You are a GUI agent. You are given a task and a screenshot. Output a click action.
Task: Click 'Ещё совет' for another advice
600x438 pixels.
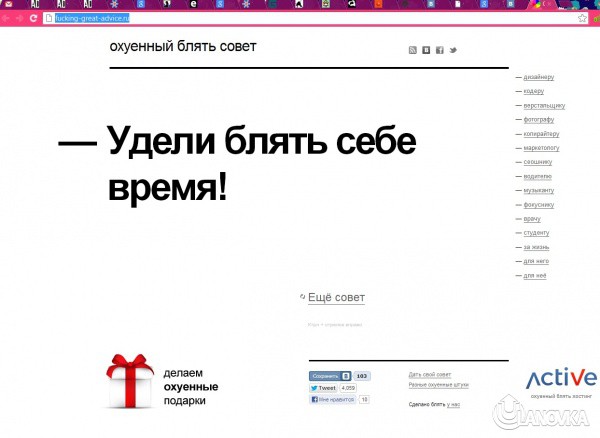336,298
